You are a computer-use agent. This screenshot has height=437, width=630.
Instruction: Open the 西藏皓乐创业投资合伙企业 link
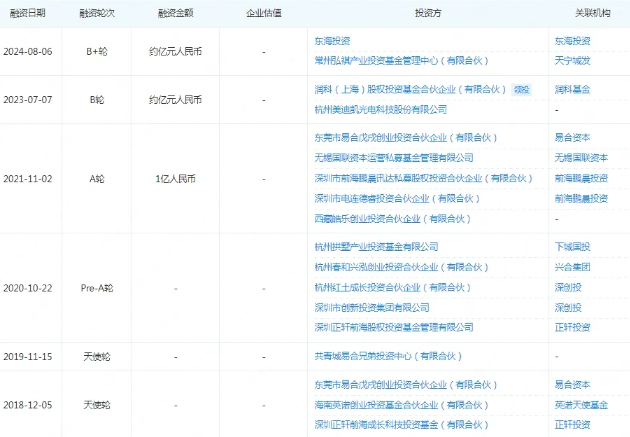(393, 219)
